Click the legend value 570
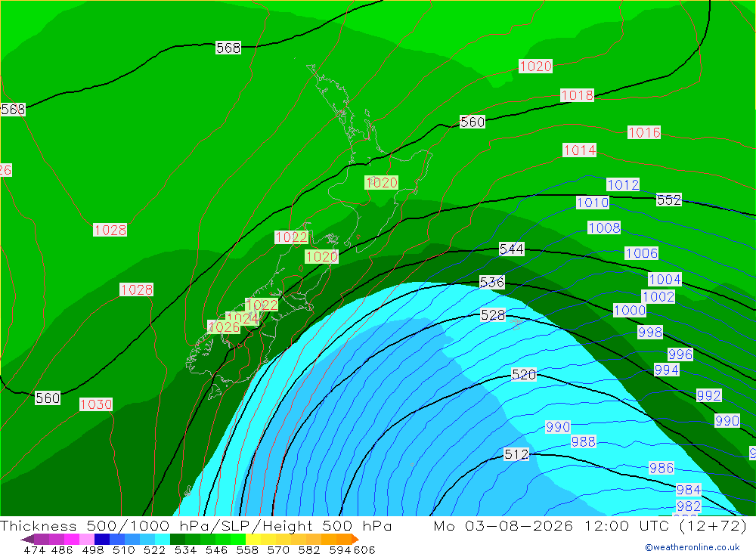This screenshot has width=756, height=554. click(x=278, y=549)
